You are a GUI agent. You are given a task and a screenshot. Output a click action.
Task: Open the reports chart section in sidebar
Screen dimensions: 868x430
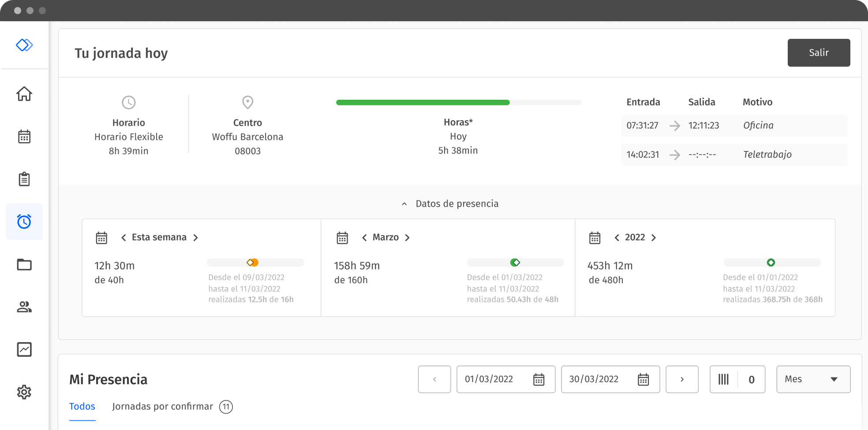pyautogui.click(x=24, y=349)
